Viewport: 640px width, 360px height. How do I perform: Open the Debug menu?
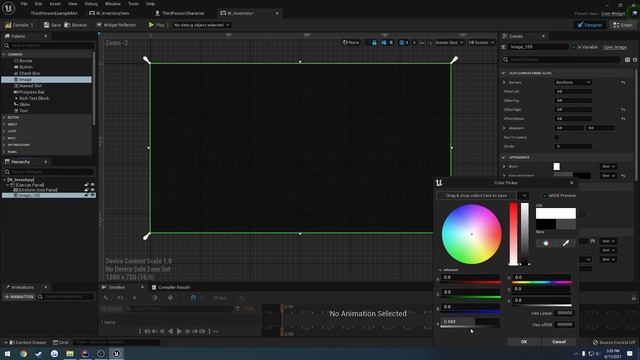[91, 4]
